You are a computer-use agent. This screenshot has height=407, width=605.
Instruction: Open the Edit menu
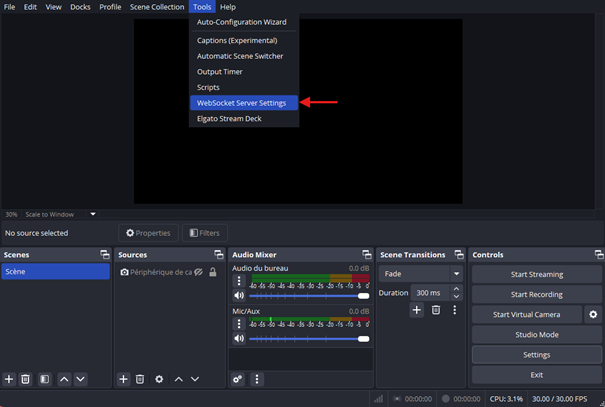(30, 7)
